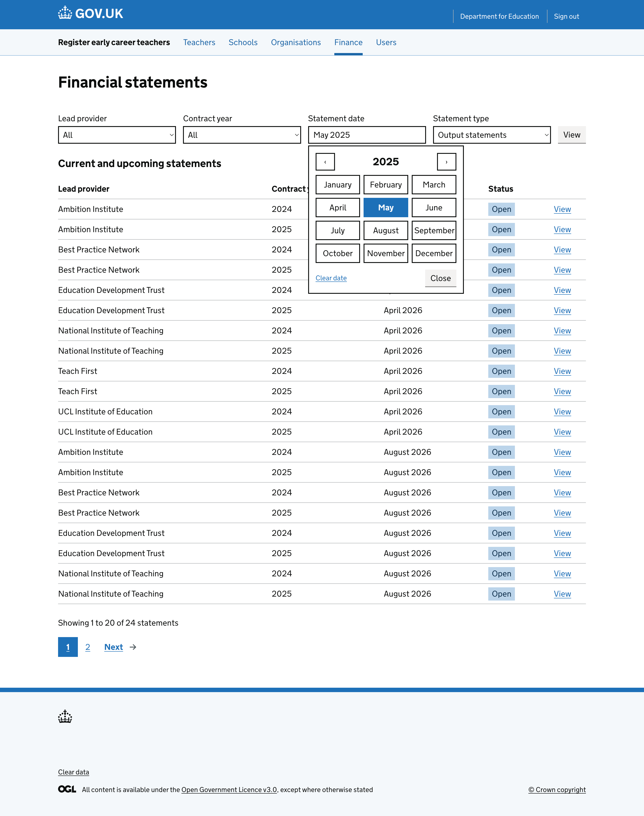View National Institute of Teaching 2025 August 2026 statement

[562, 594]
